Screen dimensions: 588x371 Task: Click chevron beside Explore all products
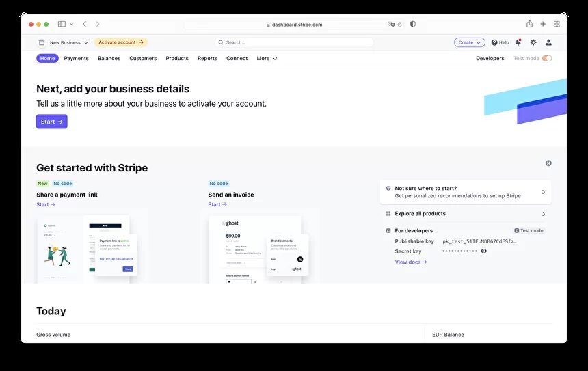coord(544,214)
